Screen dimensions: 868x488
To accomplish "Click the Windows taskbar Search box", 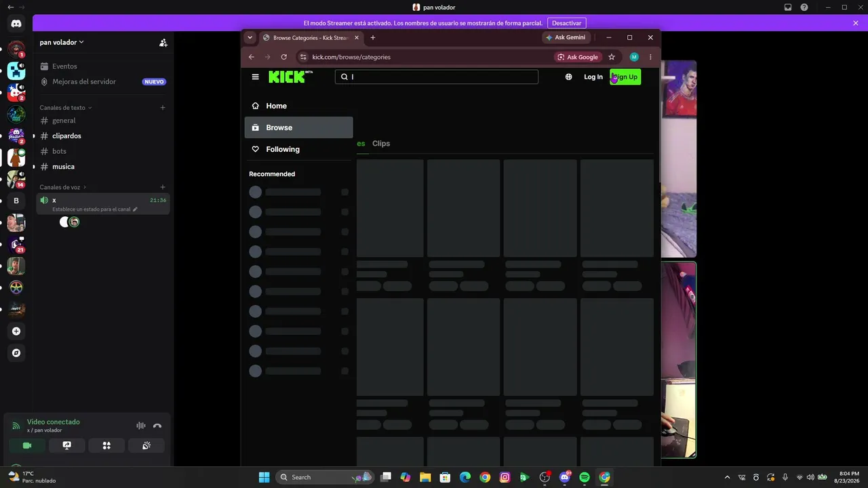I will coord(325,477).
